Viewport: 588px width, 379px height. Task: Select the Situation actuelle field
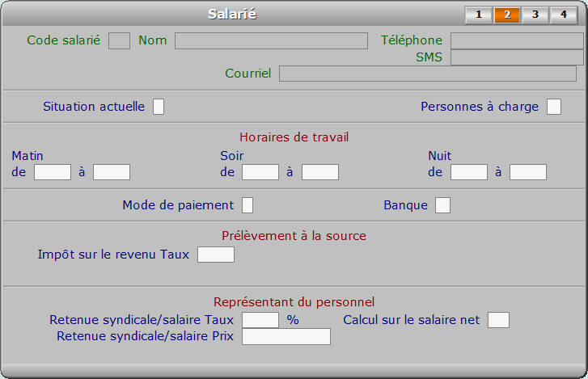159,107
